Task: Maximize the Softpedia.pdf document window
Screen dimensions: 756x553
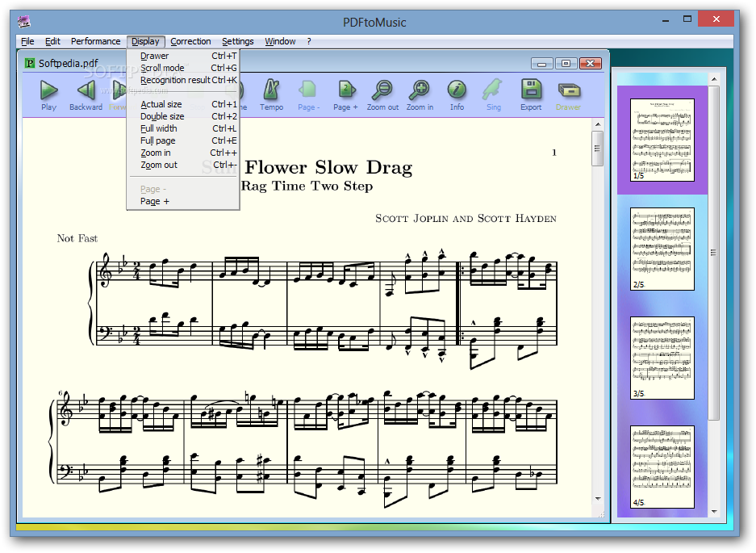Action: coord(566,64)
